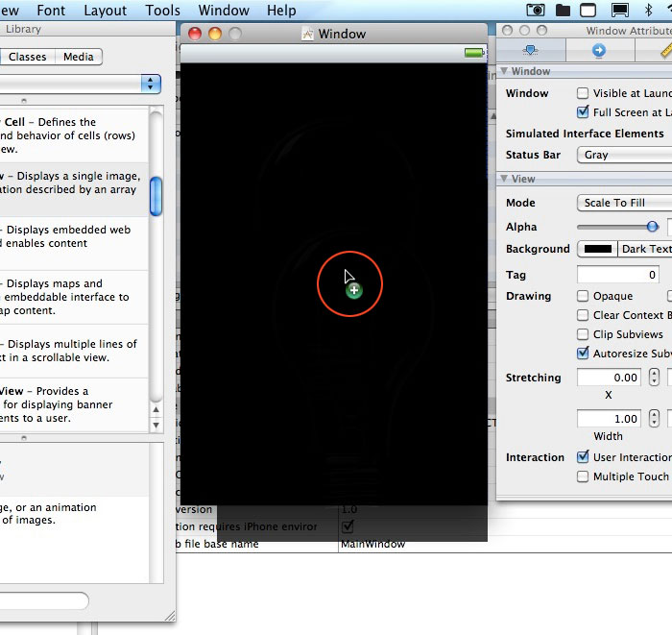Open the Help menu
Image resolution: width=672 pixels, height=635 pixels.
point(281,11)
